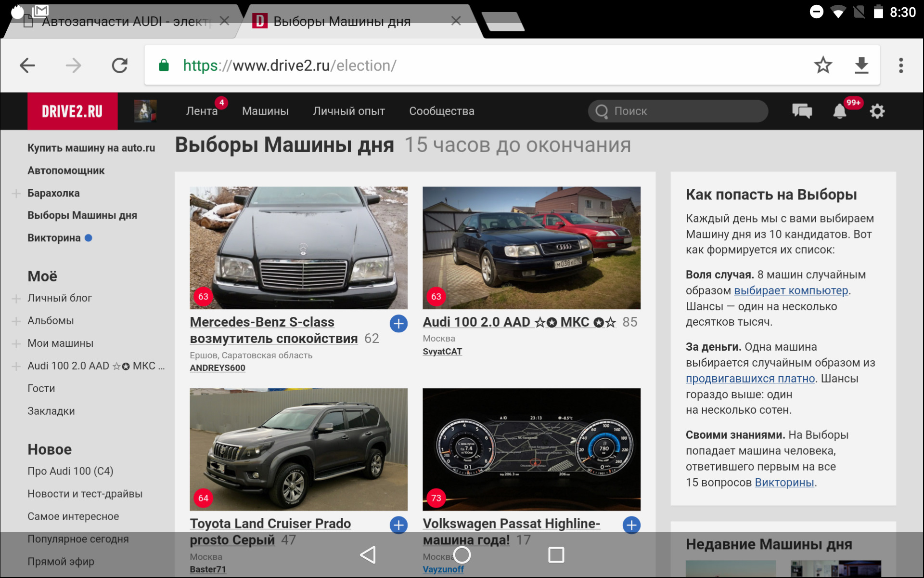The image size is (924, 578).
Task: Expand the Альбомы sidebar section
Action: (16, 321)
